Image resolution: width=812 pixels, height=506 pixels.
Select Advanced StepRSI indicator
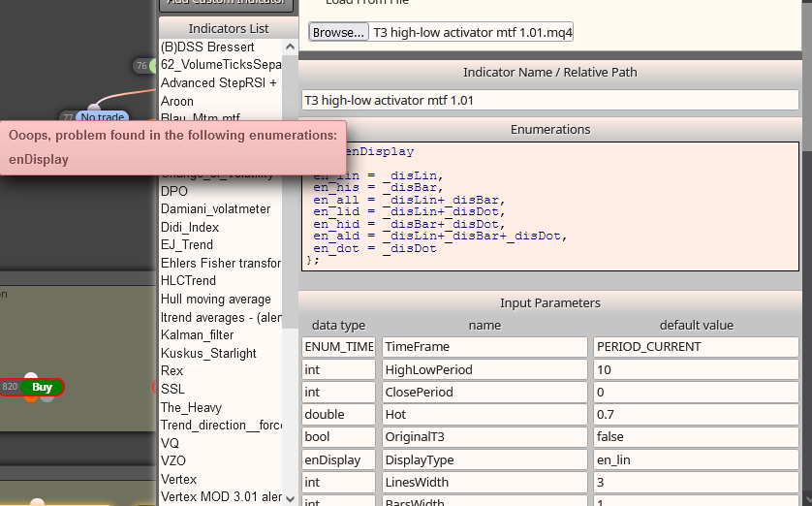[x=221, y=82]
